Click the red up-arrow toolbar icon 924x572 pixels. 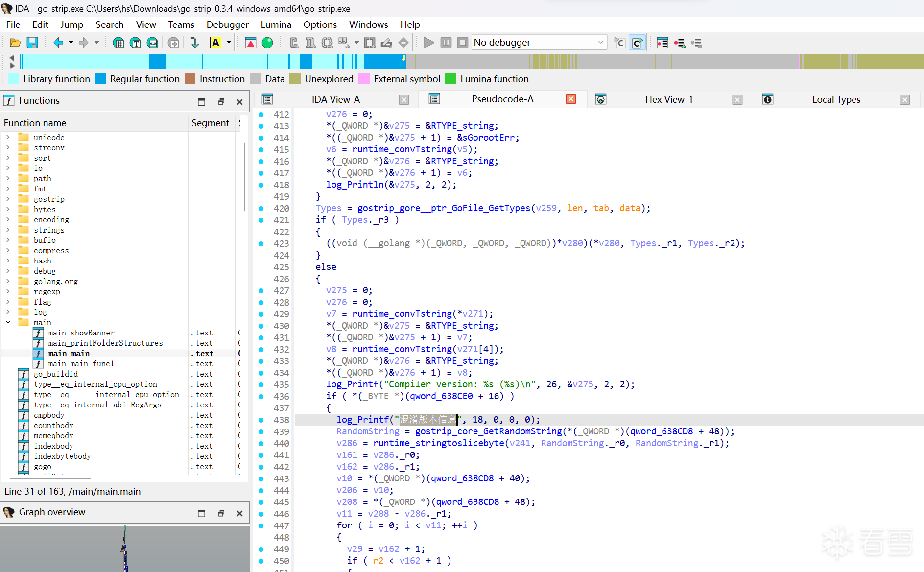(x=250, y=43)
